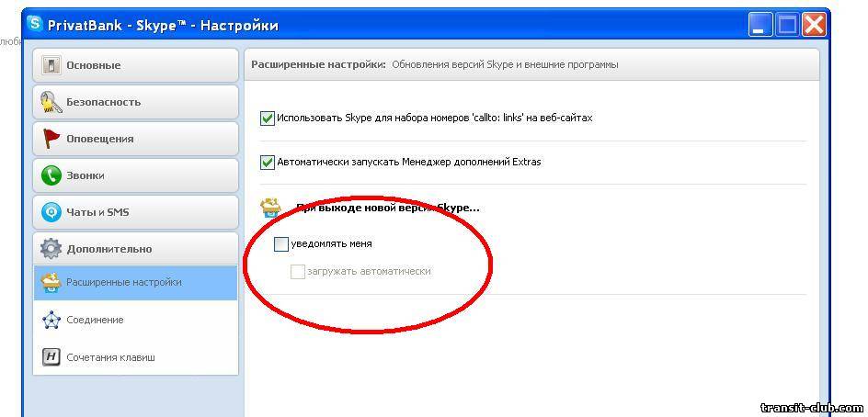Minimize the Skype settings window
This screenshot has width=868, height=417.
tap(760, 25)
